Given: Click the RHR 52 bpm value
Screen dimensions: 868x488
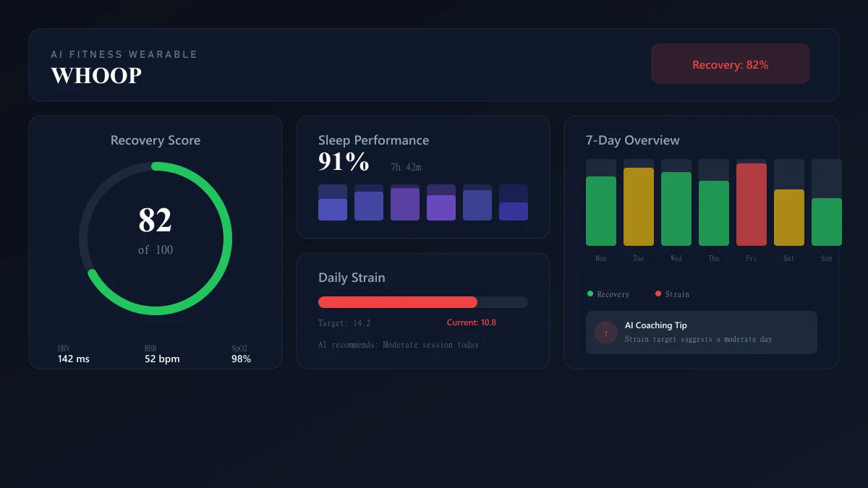Looking at the screenshot, I should (162, 359).
